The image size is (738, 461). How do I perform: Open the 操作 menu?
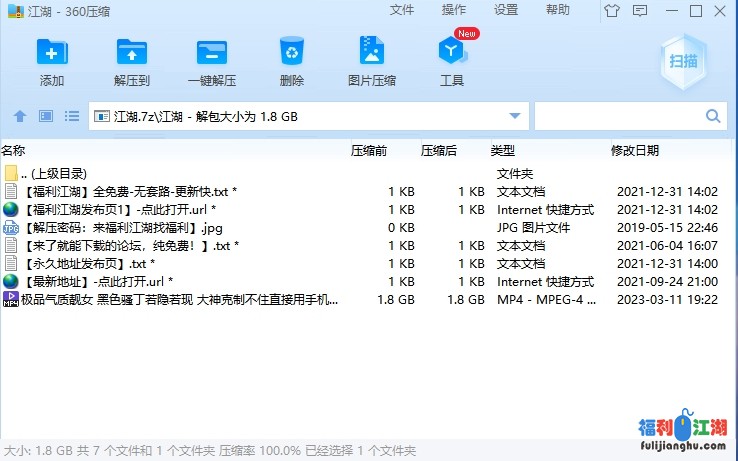[x=454, y=10]
